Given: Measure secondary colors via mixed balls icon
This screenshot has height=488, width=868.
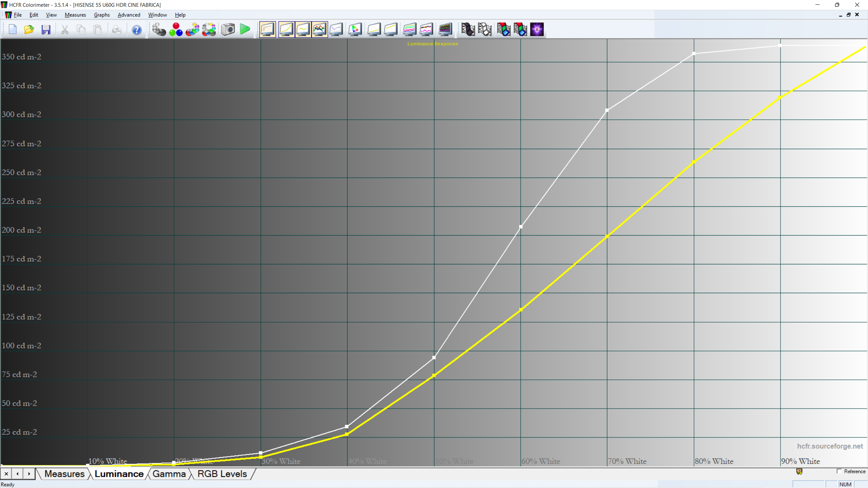Looking at the screenshot, I should [192, 29].
